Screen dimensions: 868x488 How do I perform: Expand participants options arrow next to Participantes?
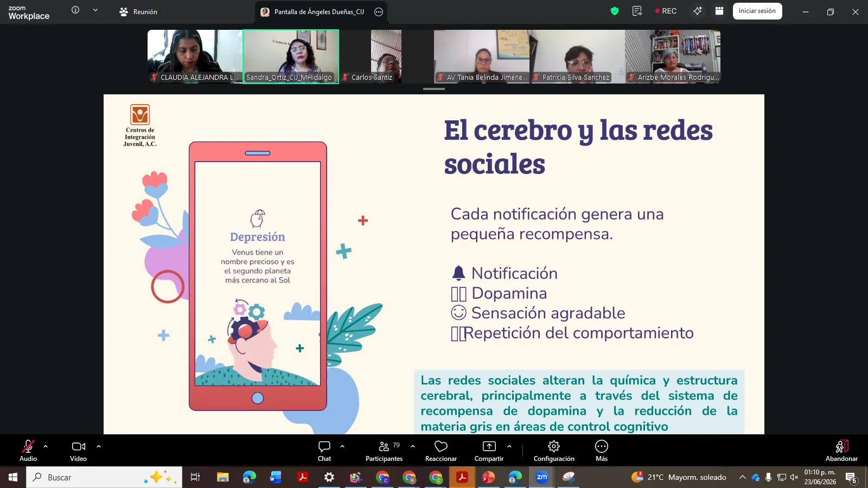tap(413, 446)
